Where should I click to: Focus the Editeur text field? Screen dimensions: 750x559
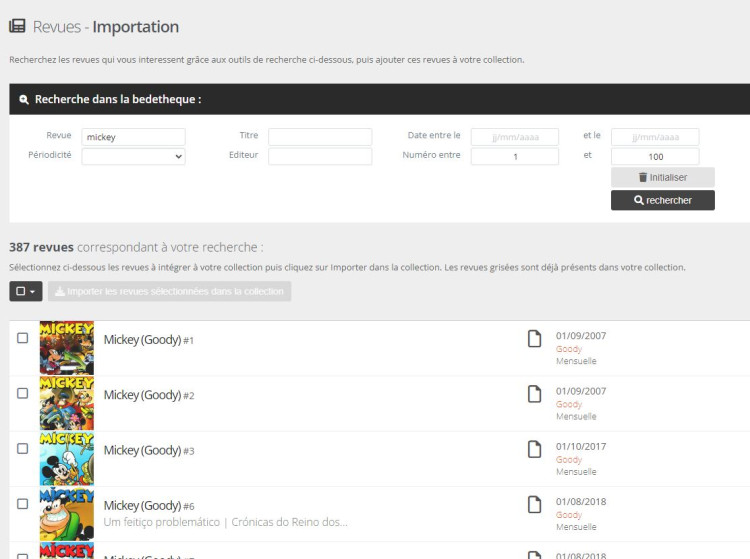[x=319, y=156]
